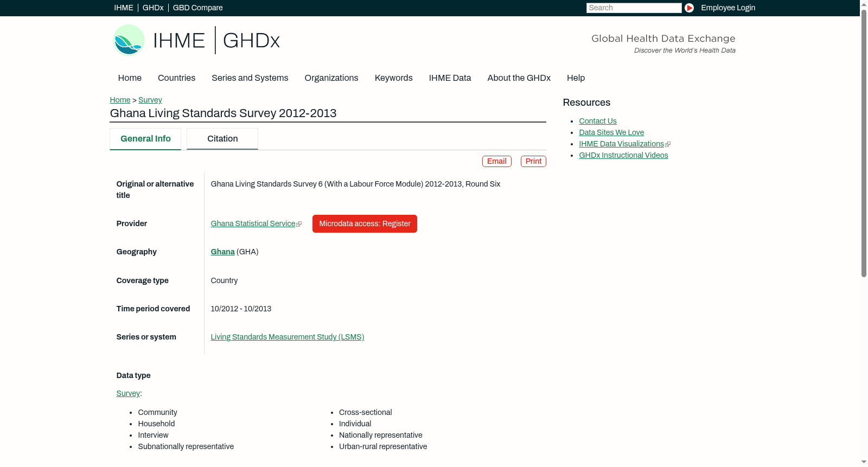Open the Employee Login link
The image size is (868, 467).
pos(728,8)
